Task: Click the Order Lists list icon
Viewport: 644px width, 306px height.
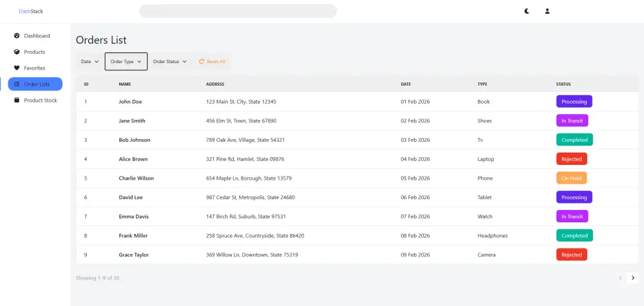Action: [x=17, y=84]
